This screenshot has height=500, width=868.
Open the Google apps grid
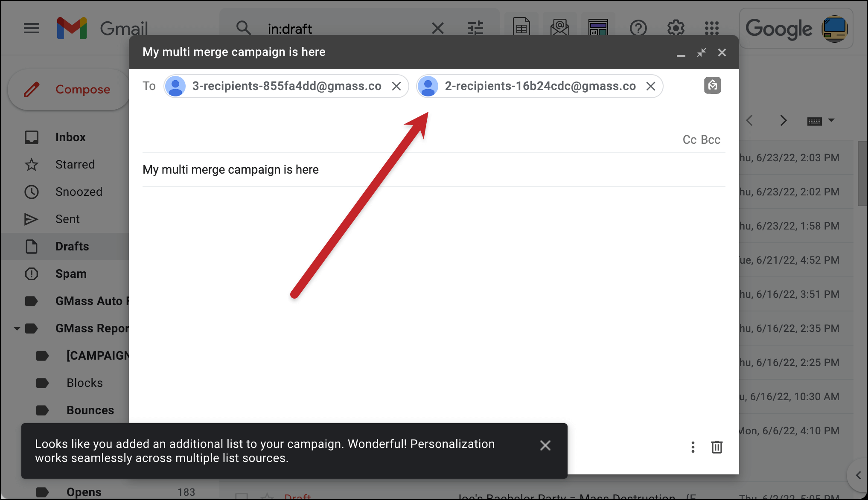tap(712, 29)
